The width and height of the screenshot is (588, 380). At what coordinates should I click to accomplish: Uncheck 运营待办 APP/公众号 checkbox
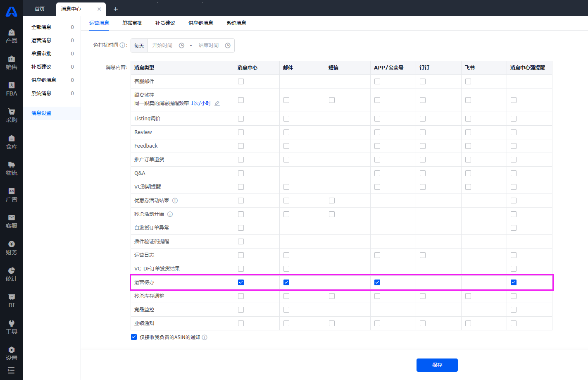(x=377, y=282)
